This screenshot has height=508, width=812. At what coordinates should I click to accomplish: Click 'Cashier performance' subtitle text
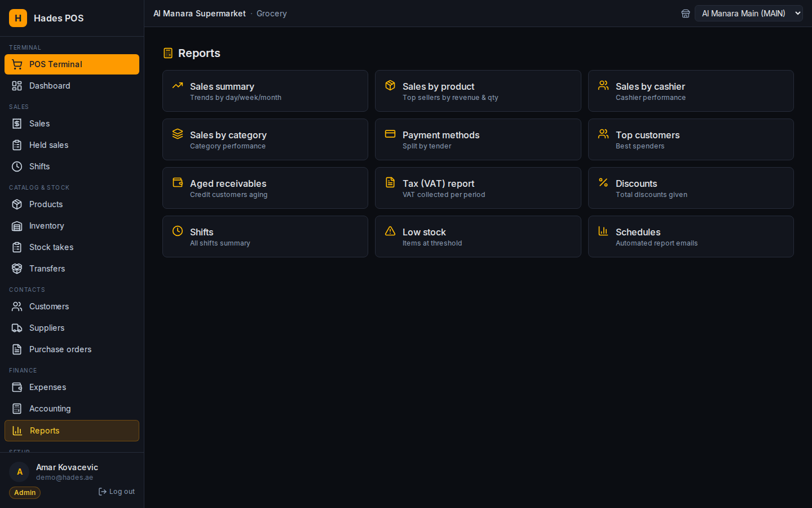tap(651, 98)
